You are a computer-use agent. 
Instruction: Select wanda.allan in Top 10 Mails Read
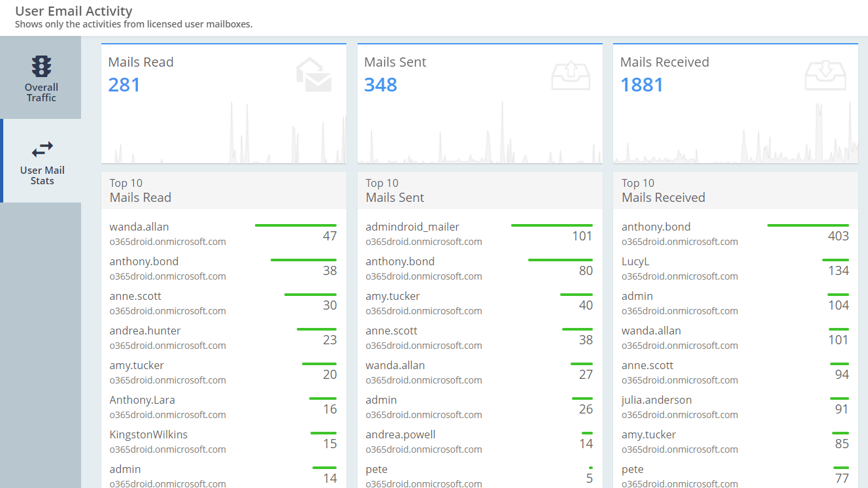point(139,227)
